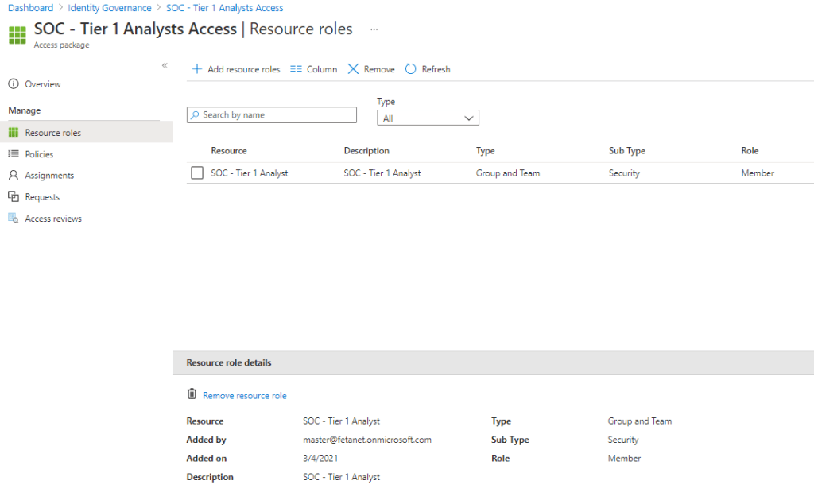Open the Type filter dropdown
The height and width of the screenshot is (504, 814).
coord(428,118)
